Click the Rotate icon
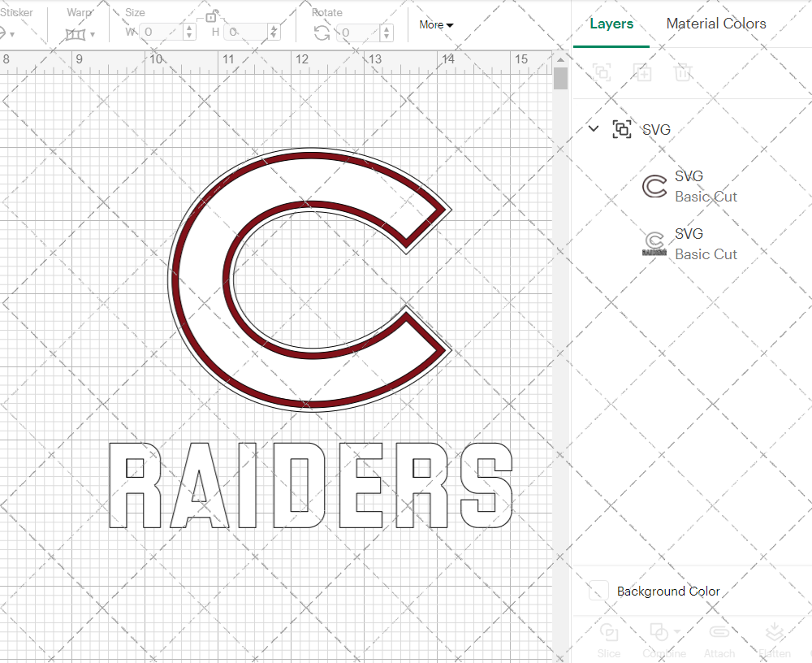Image resolution: width=812 pixels, height=663 pixels. coord(322,32)
